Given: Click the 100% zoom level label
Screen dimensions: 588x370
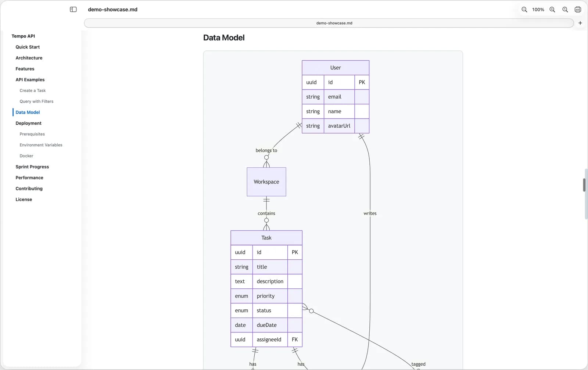Looking at the screenshot, I should pos(538,10).
